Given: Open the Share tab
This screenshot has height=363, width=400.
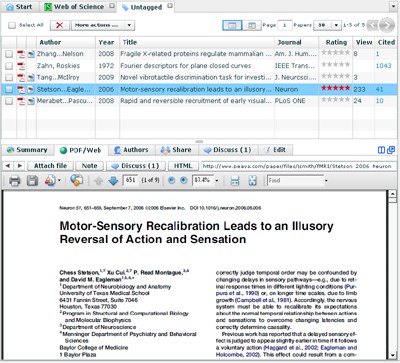Looking at the screenshot, I should click(x=176, y=150).
